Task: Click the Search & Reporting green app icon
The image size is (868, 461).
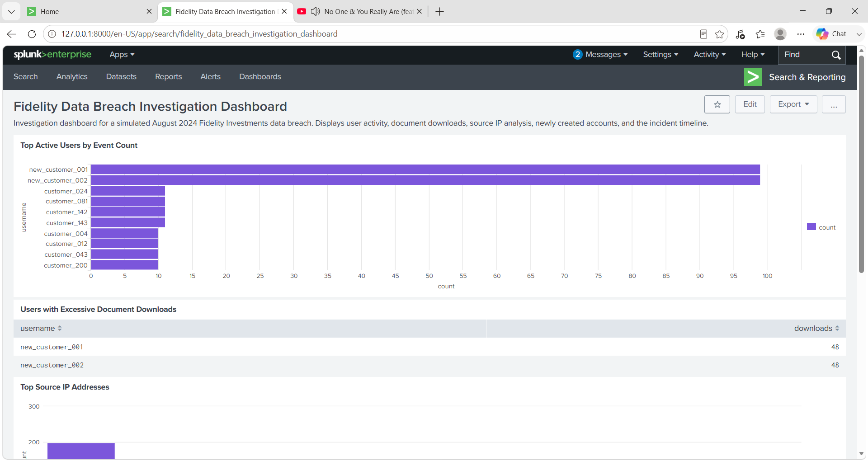Action: (753, 77)
